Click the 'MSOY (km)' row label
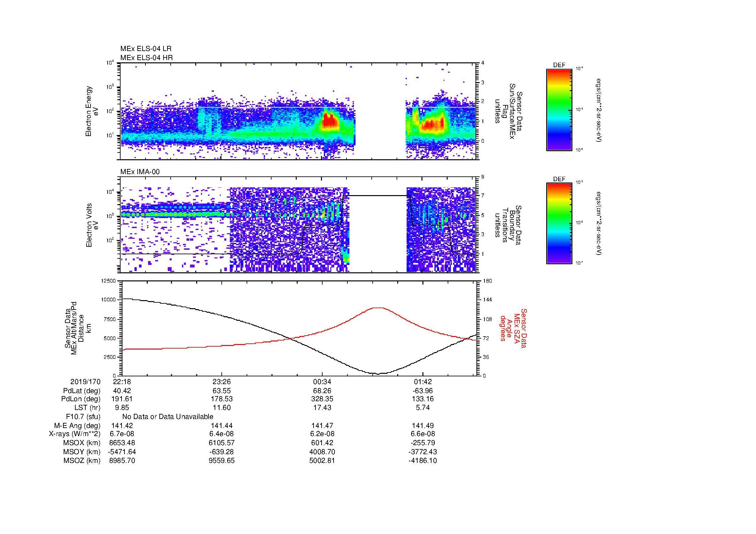This screenshot has height=534, width=756. point(82,452)
